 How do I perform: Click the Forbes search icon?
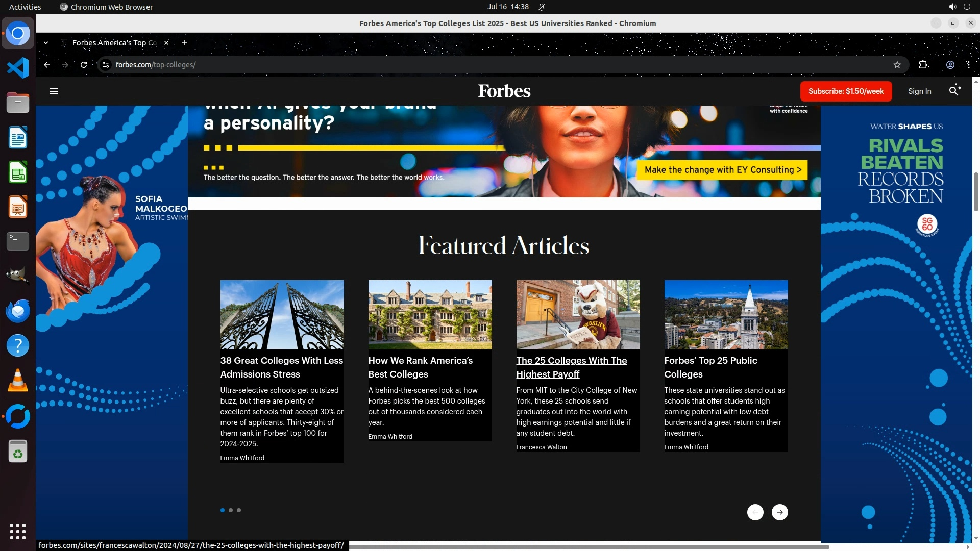[954, 91]
